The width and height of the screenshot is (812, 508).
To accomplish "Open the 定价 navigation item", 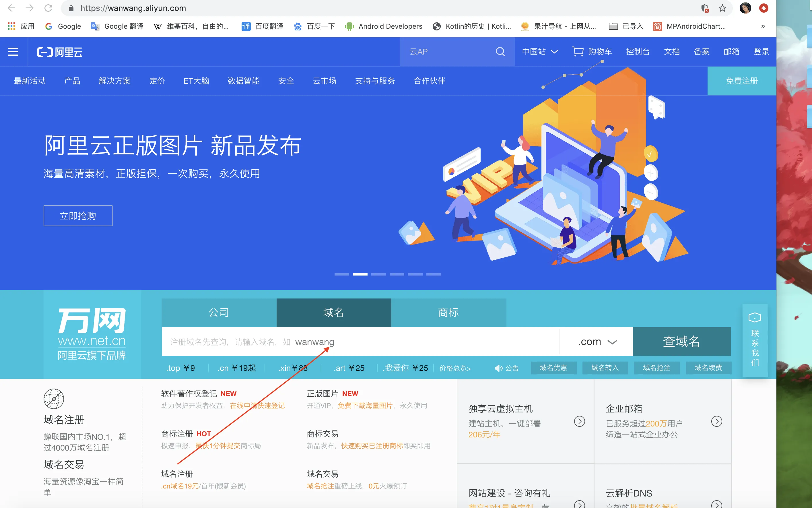I will click(157, 81).
